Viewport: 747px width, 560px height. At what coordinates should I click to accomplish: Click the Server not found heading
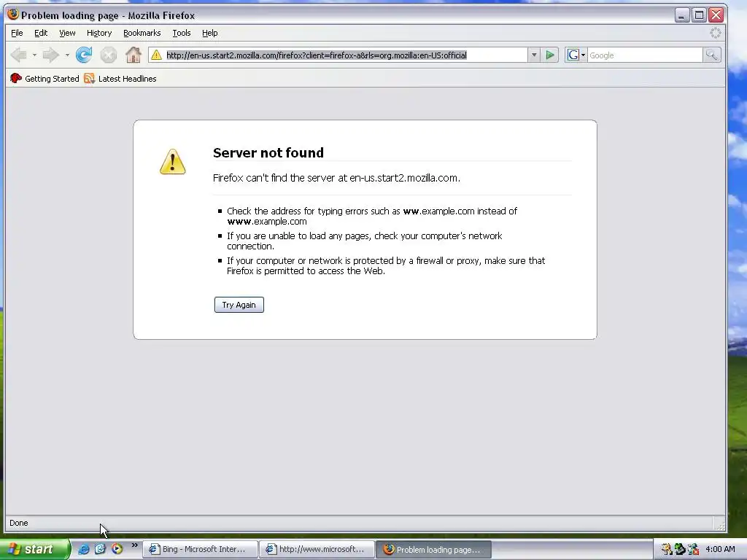[268, 152]
